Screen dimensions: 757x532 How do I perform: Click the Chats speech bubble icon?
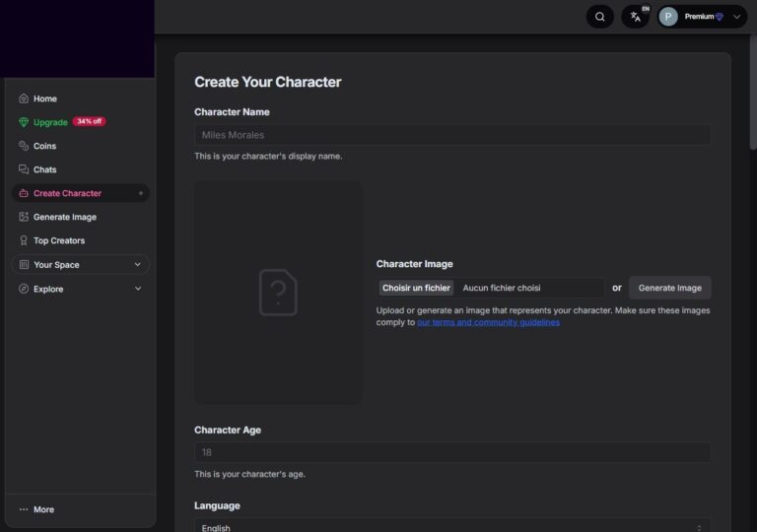(x=24, y=169)
